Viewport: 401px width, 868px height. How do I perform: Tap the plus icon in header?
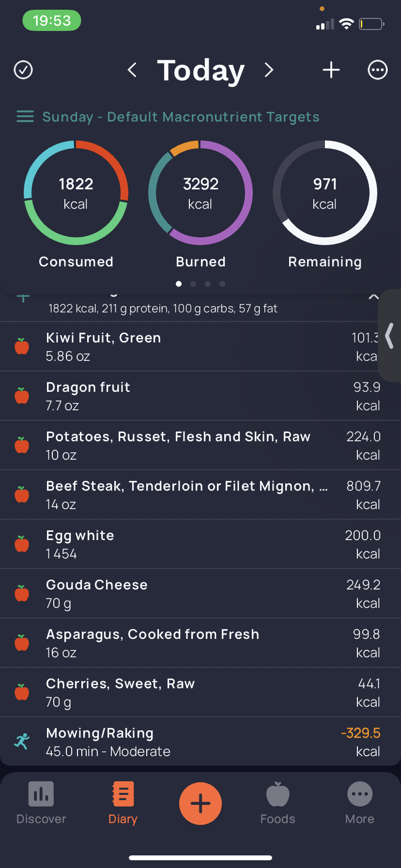tap(331, 70)
